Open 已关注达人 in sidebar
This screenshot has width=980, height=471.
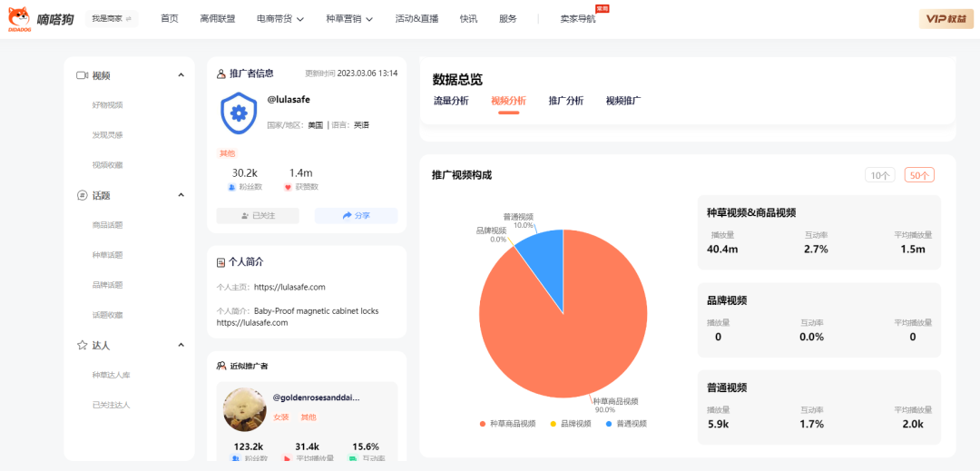pyautogui.click(x=112, y=405)
